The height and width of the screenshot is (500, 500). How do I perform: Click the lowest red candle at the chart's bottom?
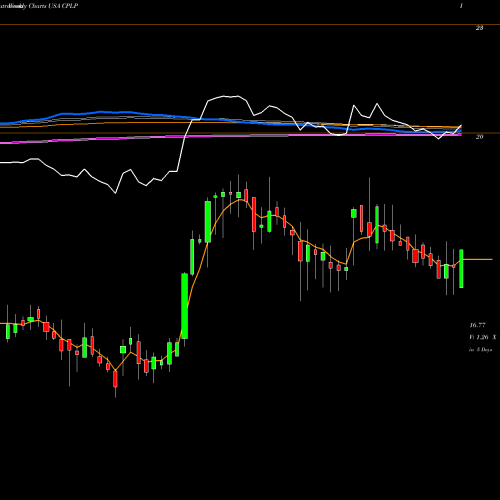tap(115, 379)
